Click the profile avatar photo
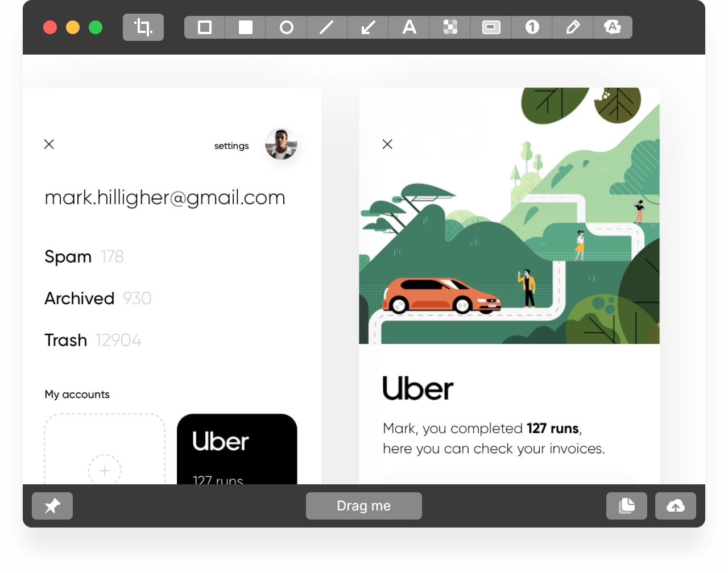This screenshot has width=728, height=573. coord(281,144)
